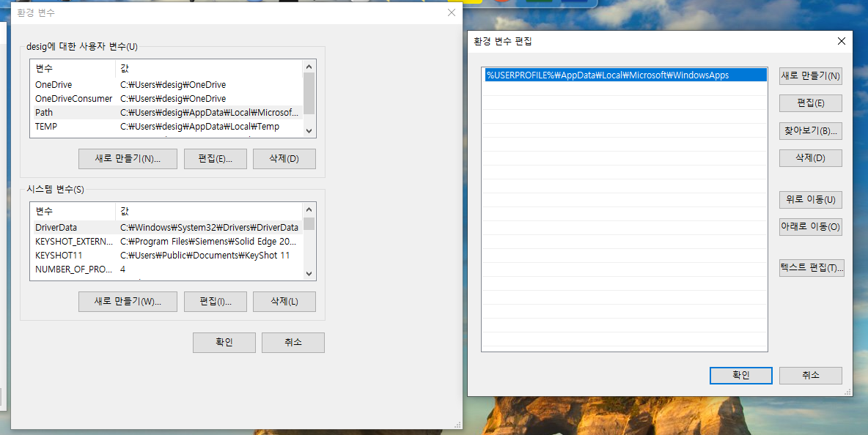Screen dimensions: 868x435
Task: Click 삭제(L) under system variables
Action: tap(284, 301)
